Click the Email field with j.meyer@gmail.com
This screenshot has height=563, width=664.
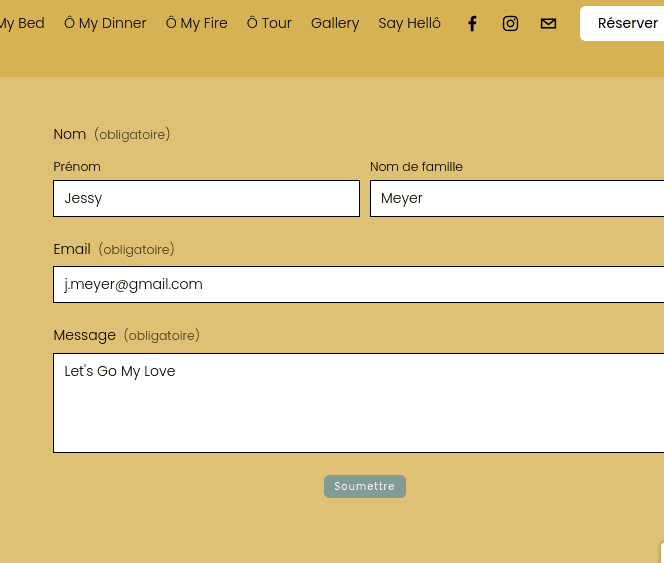[358, 284]
